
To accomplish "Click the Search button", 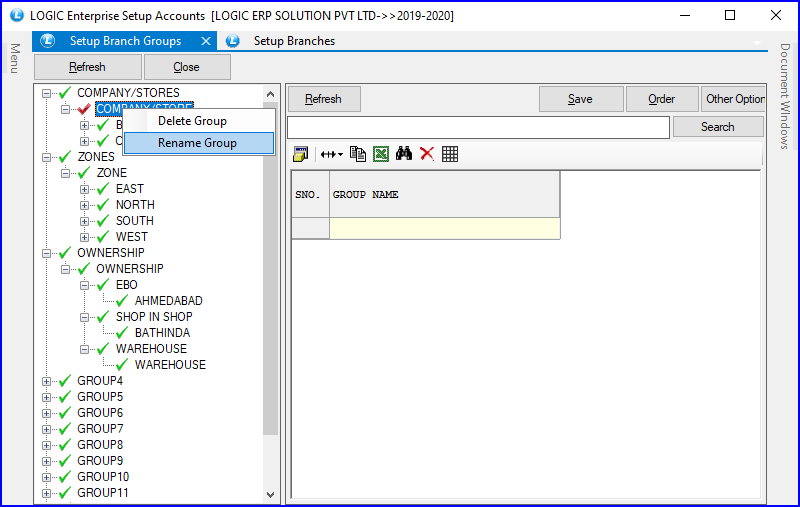I will pos(718,126).
